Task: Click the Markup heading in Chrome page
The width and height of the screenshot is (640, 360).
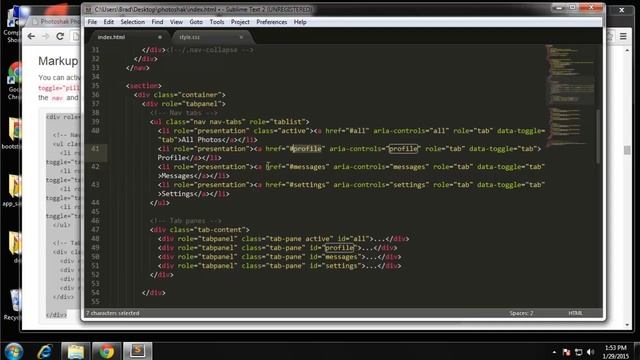Action: tap(58, 61)
